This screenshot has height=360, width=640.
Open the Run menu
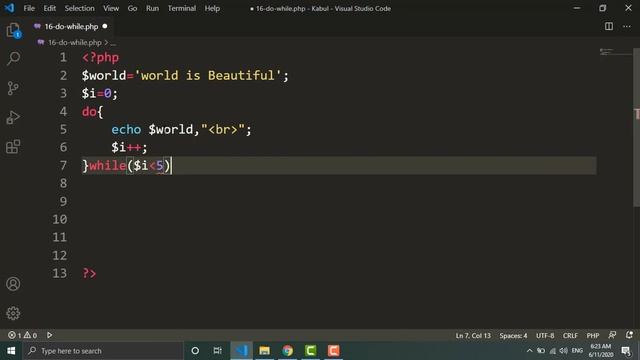pos(152,8)
